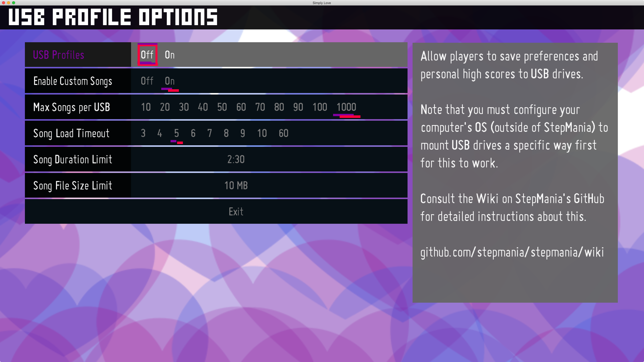Disable USB Profiles setting
The width and height of the screenshot is (644, 362).
pos(147,54)
